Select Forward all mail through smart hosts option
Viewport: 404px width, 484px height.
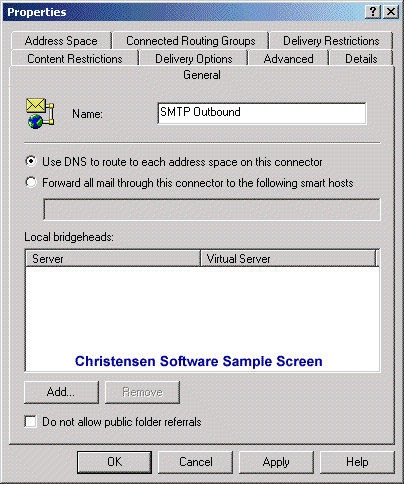pos(31,182)
